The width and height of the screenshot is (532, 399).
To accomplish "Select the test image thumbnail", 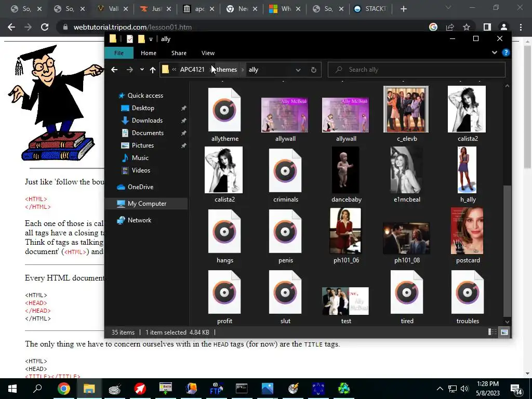I will (x=345, y=301).
